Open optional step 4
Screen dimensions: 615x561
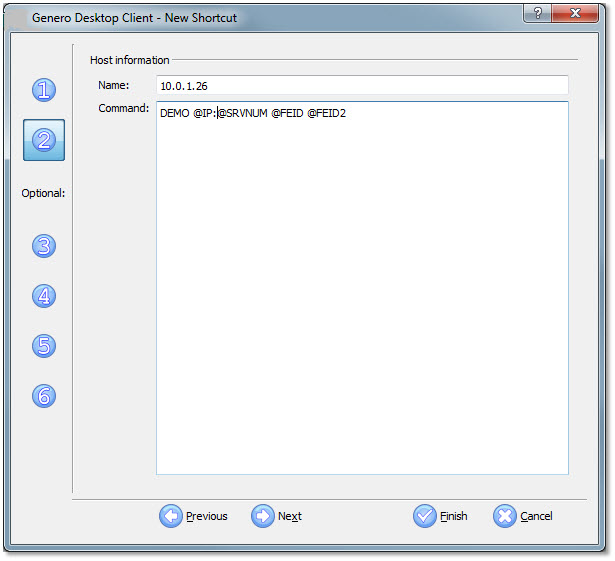click(x=44, y=296)
